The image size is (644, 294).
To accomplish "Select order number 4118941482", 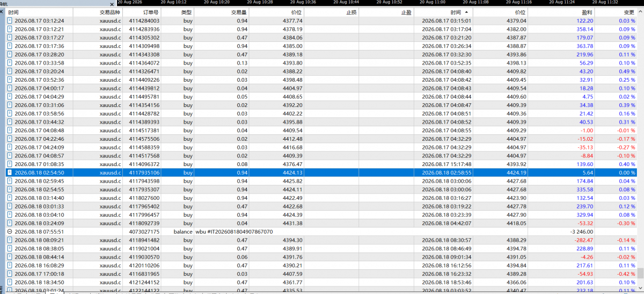I will point(145,240).
